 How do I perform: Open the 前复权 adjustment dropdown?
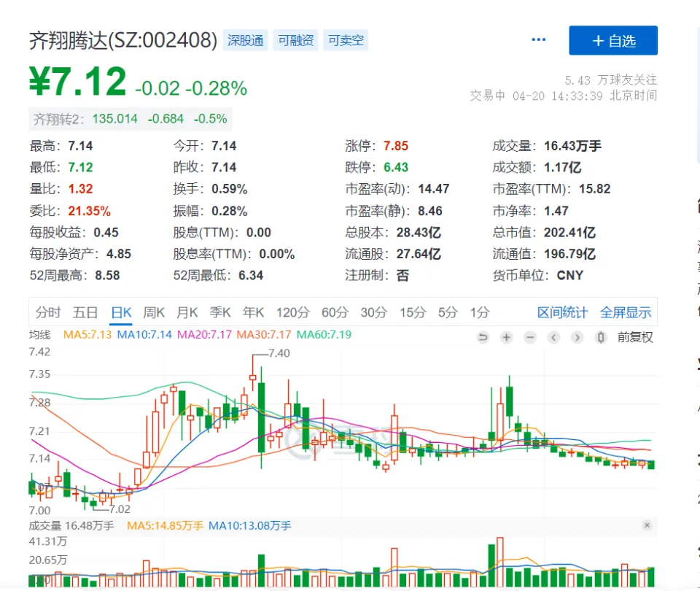click(635, 337)
